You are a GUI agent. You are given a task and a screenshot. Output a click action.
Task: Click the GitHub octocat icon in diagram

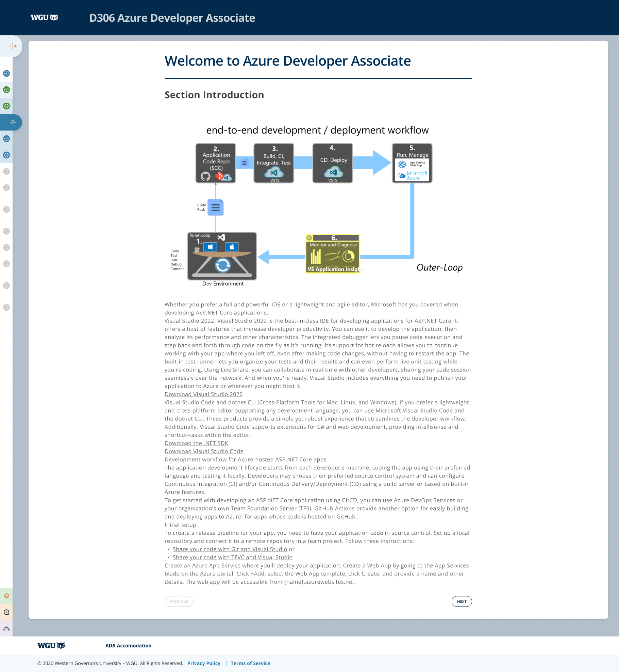(205, 176)
